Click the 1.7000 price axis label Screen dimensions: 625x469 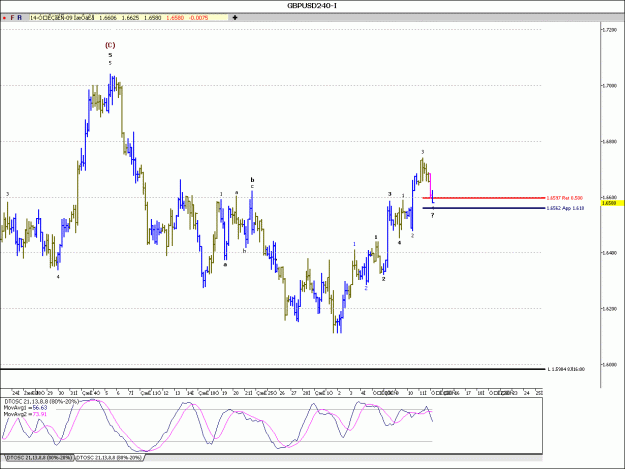tap(609, 86)
